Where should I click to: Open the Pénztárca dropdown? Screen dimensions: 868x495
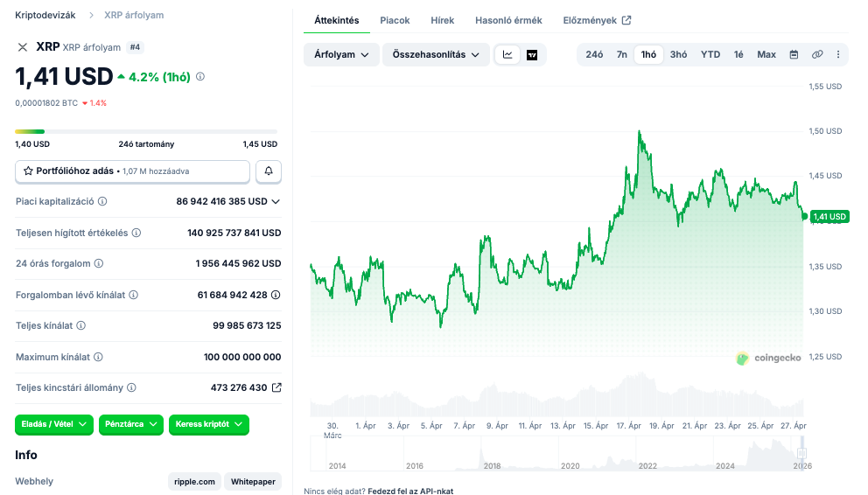(x=131, y=424)
